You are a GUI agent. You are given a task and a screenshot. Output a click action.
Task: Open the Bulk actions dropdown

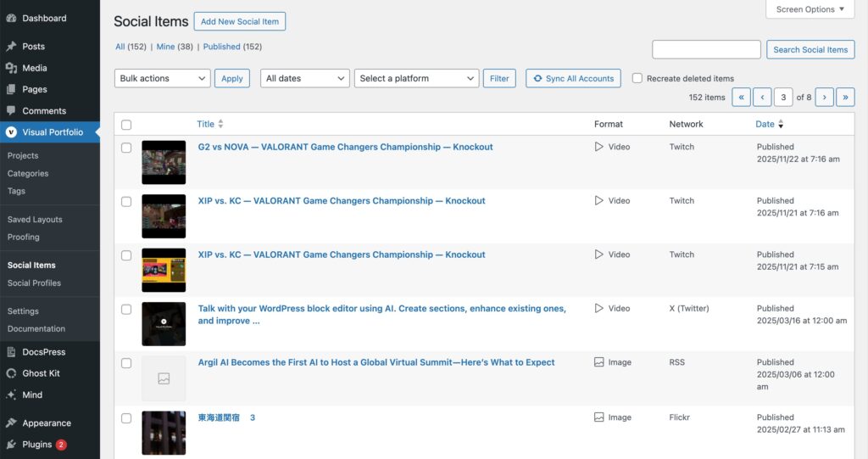tap(162, 78)
